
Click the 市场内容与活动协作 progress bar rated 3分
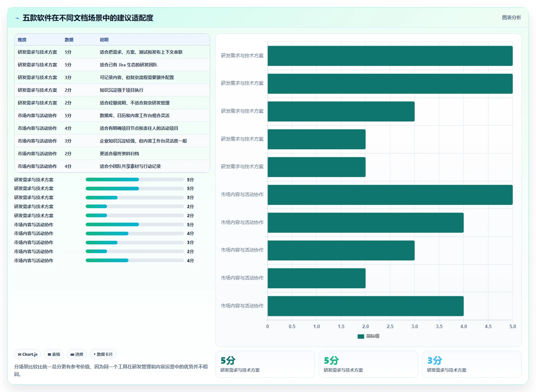pyautogui.click(x=135, y=243)
